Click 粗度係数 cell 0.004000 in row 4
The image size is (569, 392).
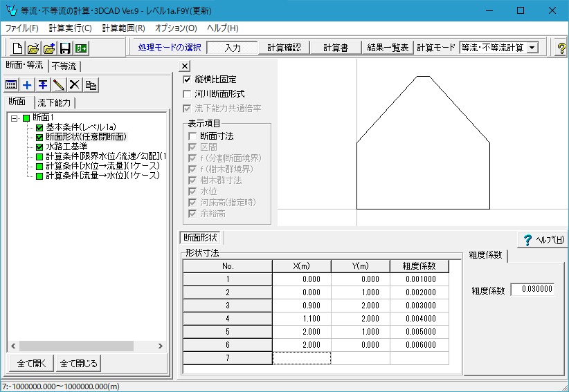coord(419,319)
